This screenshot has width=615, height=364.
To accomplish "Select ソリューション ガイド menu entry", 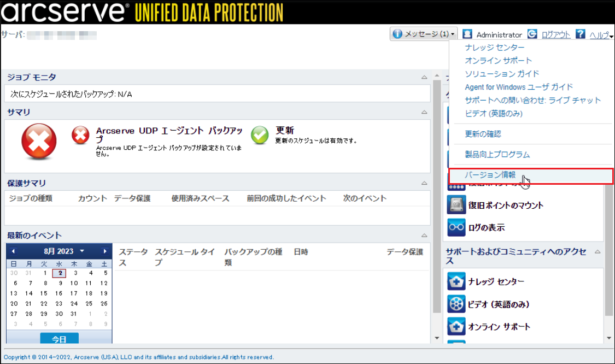I will point(502,74).
